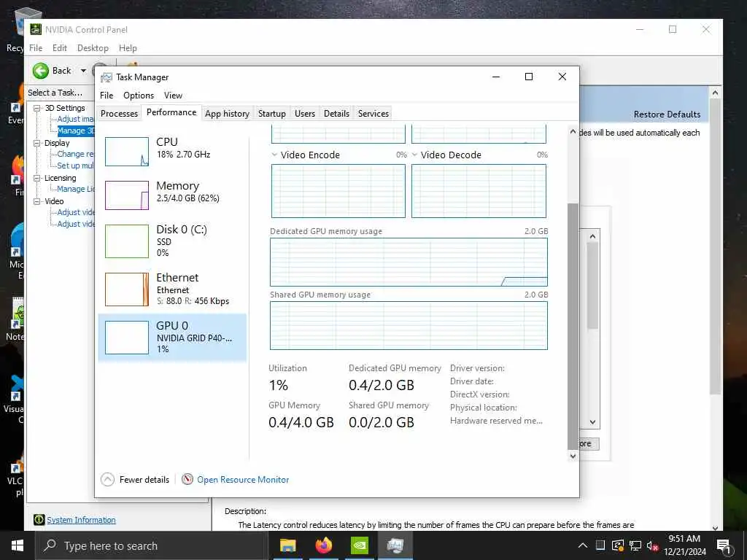Select Set up multiple displays tree item

tap(76, 166)
